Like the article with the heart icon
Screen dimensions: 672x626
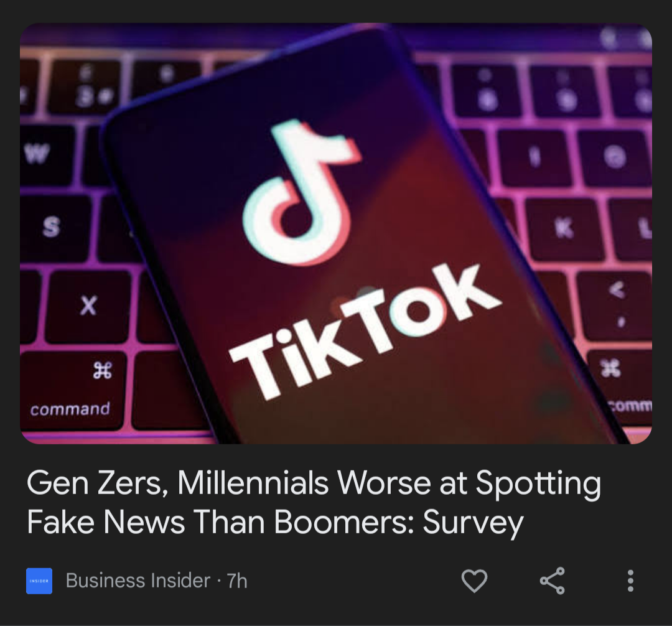[474, 581]
